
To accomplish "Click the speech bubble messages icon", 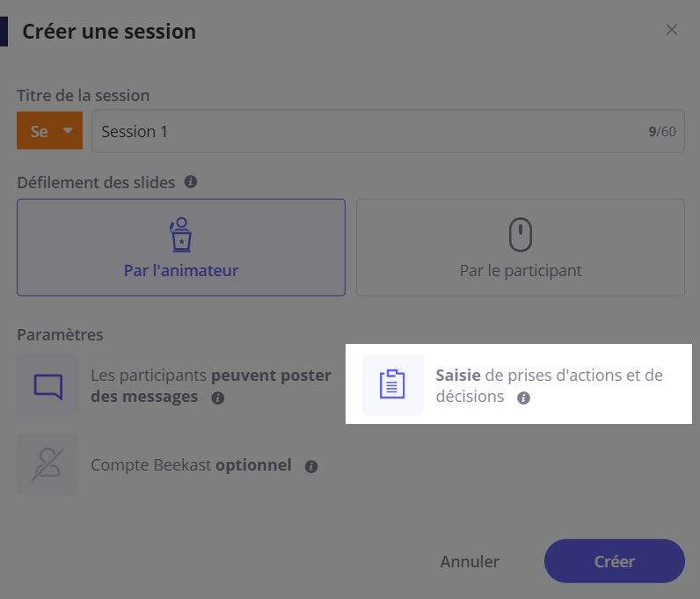I will (x=47, y=385).
